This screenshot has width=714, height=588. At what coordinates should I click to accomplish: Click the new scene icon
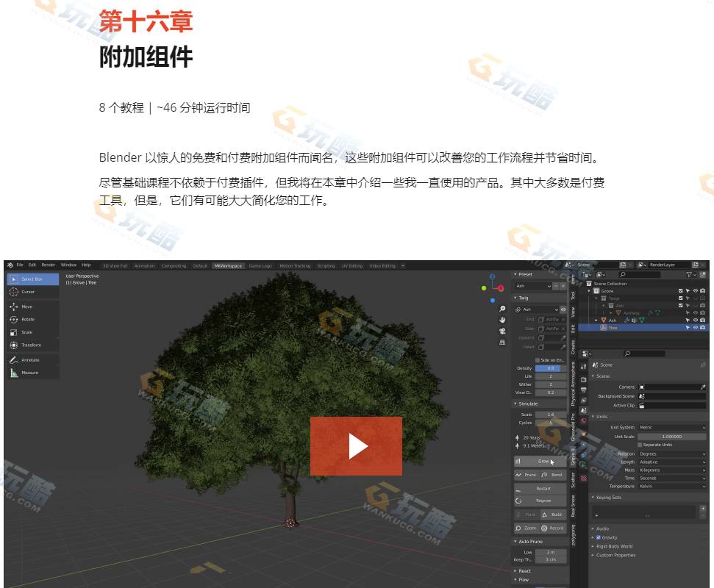(623, 265)
